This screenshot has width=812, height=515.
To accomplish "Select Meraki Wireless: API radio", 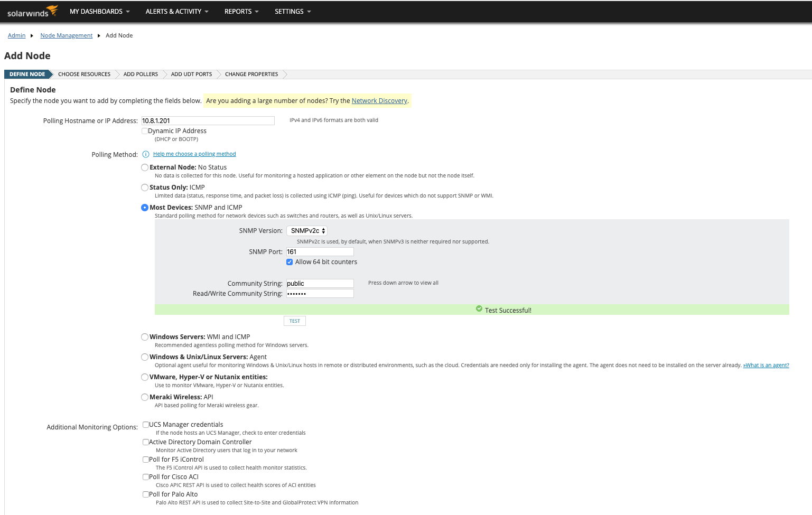I will (x=145, y=397).
